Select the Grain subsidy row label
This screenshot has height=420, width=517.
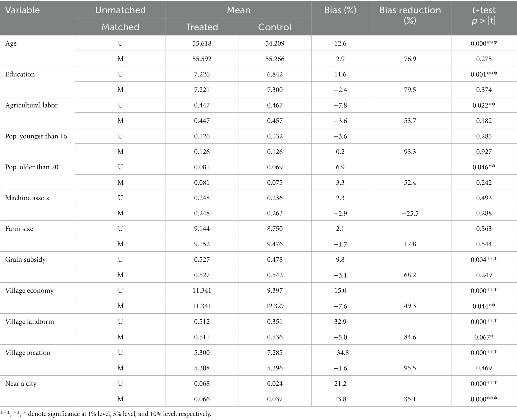pos(25,260)
